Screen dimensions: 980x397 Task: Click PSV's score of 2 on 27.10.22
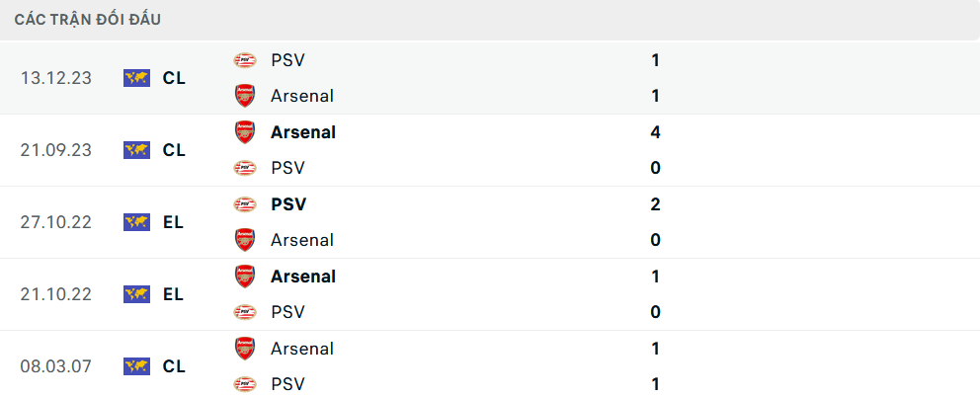point(656,204)
